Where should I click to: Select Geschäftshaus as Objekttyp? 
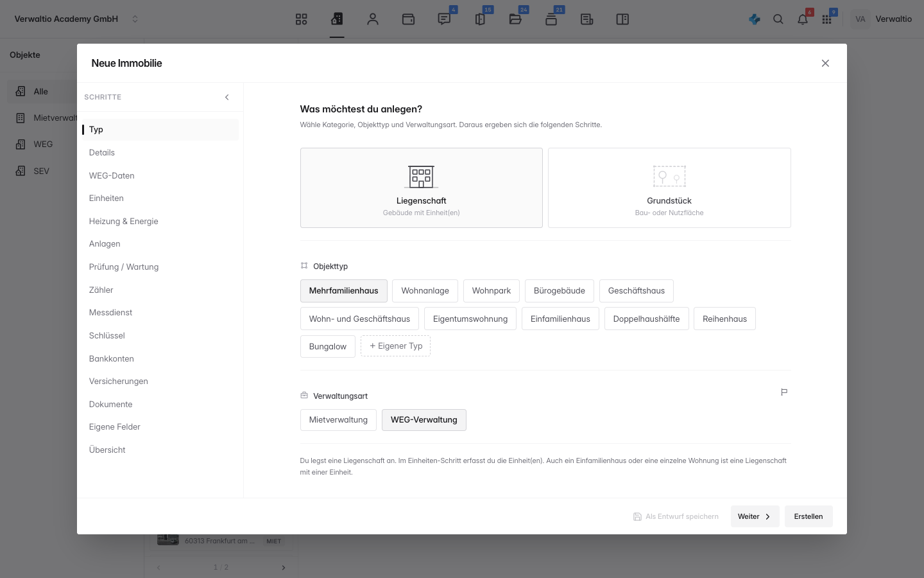tap(637, 291)
